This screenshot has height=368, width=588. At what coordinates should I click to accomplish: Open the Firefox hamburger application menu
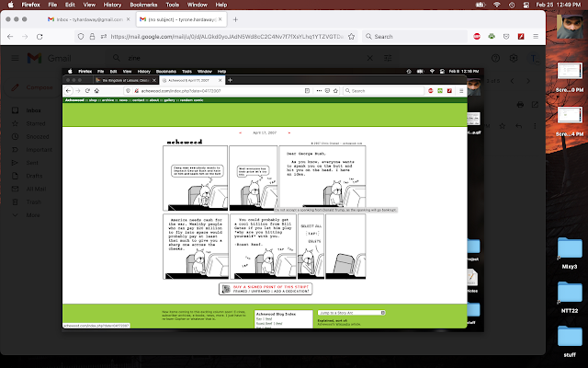(x=536, y=37)
